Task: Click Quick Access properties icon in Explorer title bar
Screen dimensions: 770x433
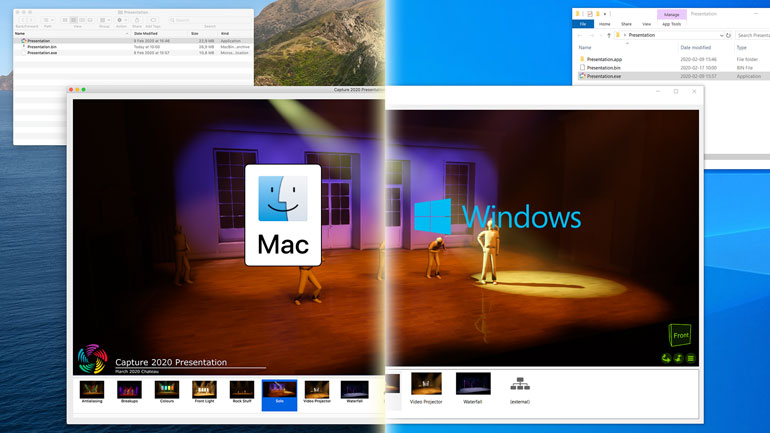Action: point(590,14)
